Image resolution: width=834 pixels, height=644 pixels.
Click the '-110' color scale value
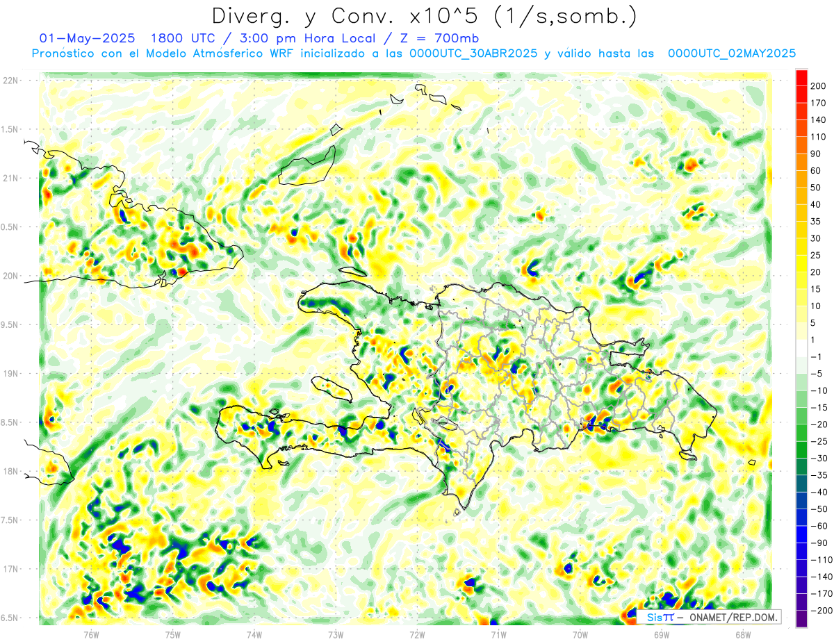click(x=822, y=560)
